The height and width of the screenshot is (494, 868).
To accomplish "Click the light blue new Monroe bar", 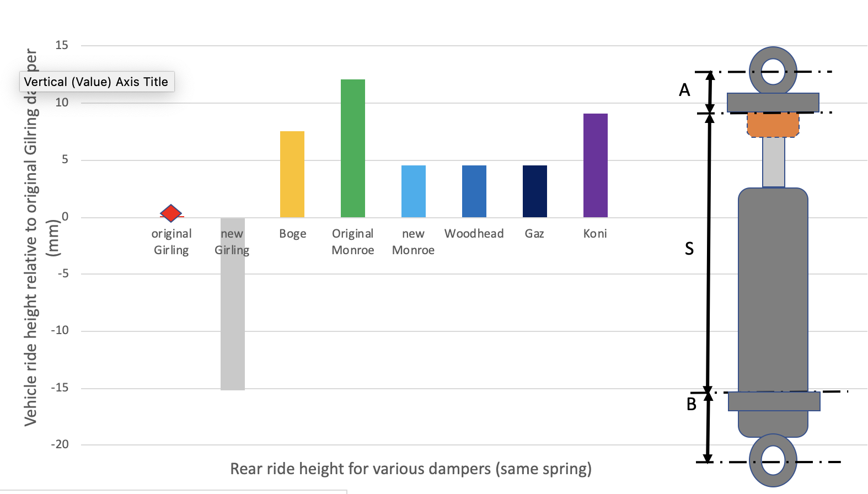I will pyautogui.click(x=414, y=191).
